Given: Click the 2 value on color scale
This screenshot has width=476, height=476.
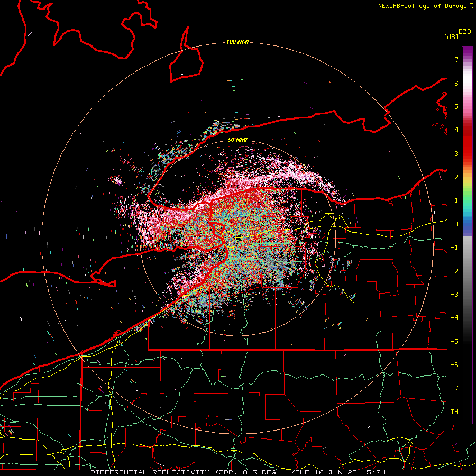Looking at the screenshot, I should [456, 177].
